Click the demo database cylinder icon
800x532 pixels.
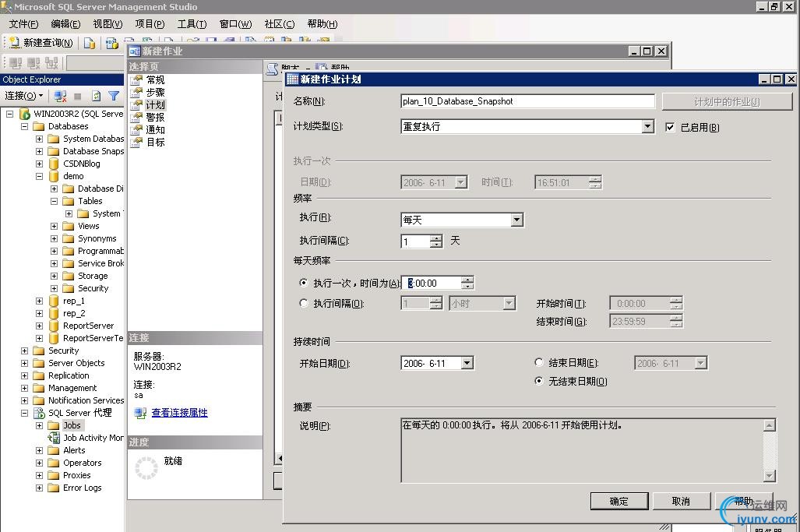54,176
